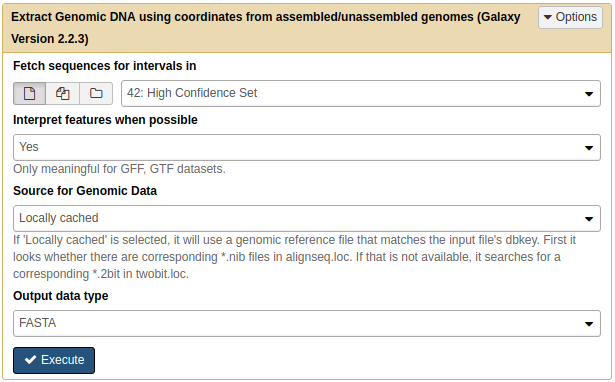Viewport: 615px width, 382px height.
Task: Click the caret icon beside Options
Action: (548, 17)
